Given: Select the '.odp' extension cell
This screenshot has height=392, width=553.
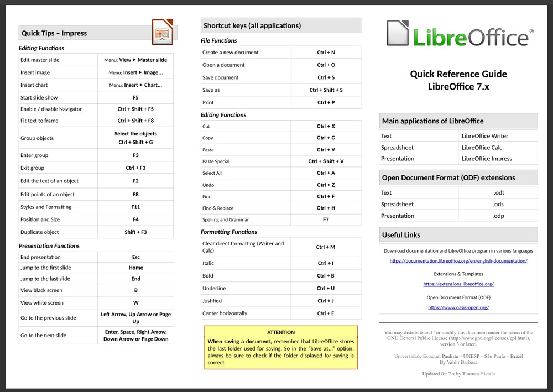Looking at the screenshot, I should point(498,216).
